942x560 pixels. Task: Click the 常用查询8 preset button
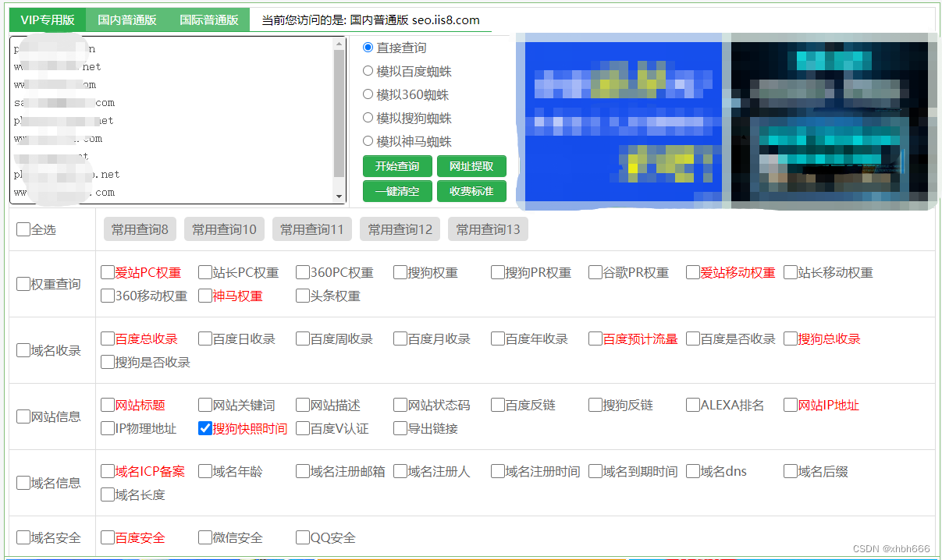point(140,229)
